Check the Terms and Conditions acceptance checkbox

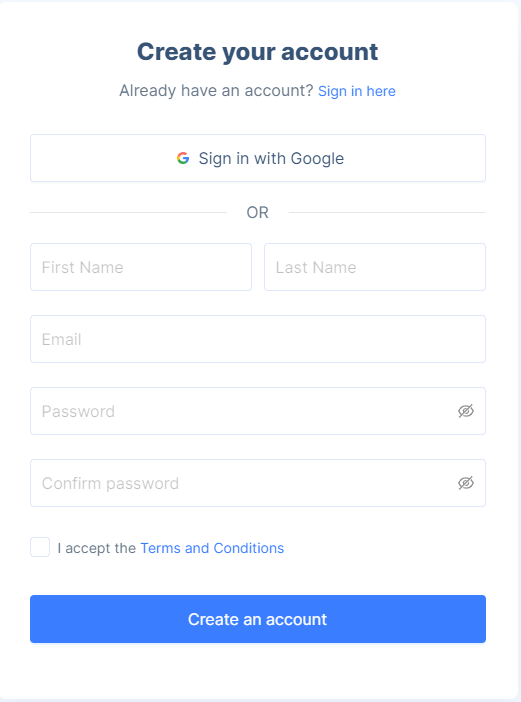(40, 547)
